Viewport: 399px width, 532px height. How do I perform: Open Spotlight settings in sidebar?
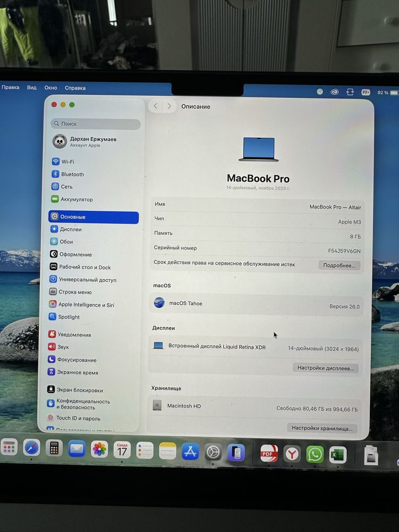(x=64, y=317)
